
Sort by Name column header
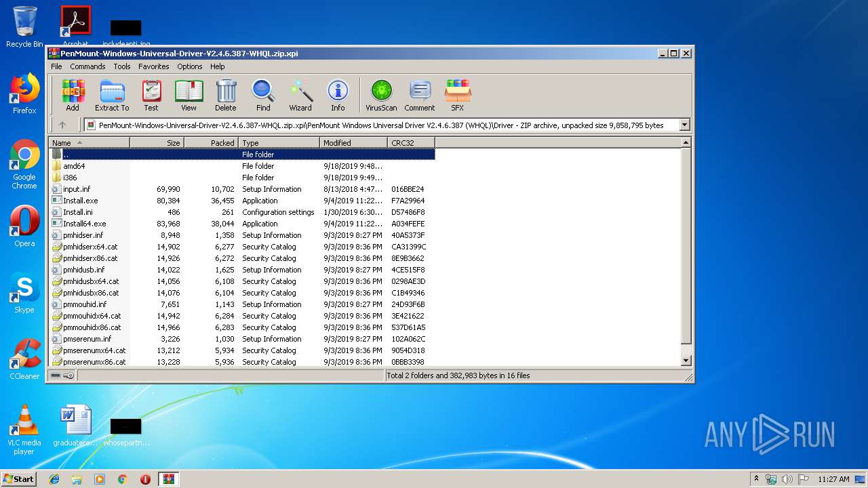89,143
